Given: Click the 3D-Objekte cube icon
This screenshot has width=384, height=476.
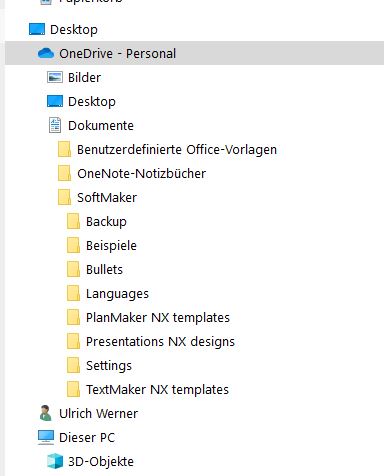Looking at the screenshot, I should [55, 461].
